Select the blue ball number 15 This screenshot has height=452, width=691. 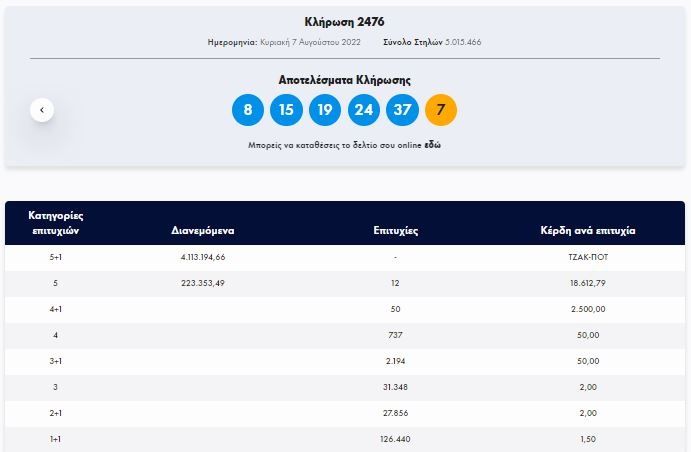point(286,110)
